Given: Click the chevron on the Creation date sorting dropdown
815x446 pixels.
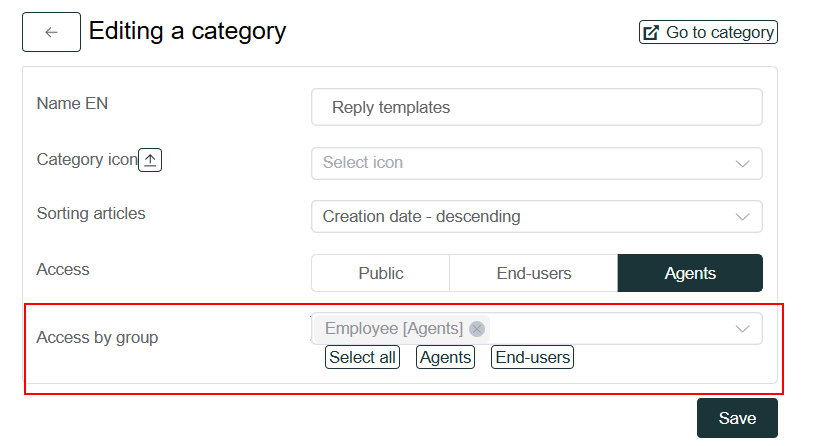Looking at the screenshot, I should [742, 217].
